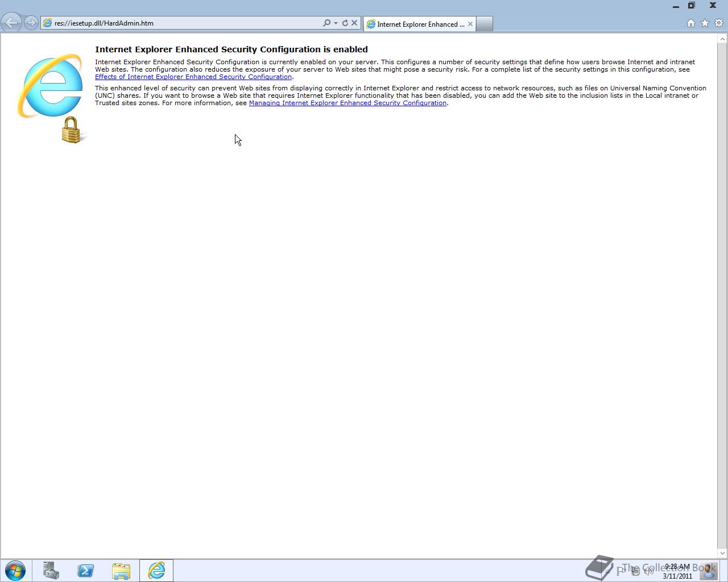Open Windows Explorer folder in taskbar
The image size is (728, 582).
pyautogui.click(x=121, y=571)
